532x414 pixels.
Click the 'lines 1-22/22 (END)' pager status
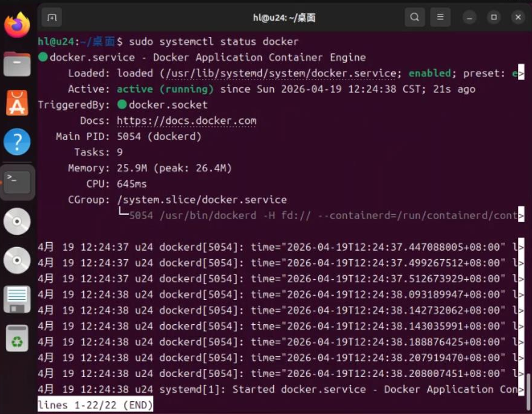tap(95, 405)
